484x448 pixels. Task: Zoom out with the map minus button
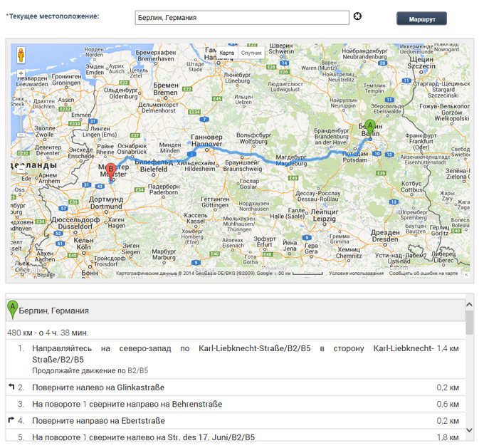21,170
